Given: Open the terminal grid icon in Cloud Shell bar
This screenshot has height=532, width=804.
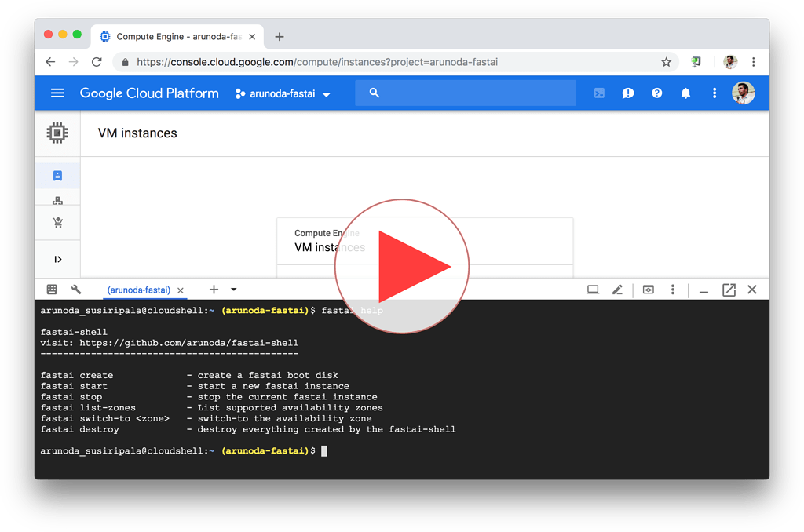Looking at the screenshot, I should click(x=52, y=290).
